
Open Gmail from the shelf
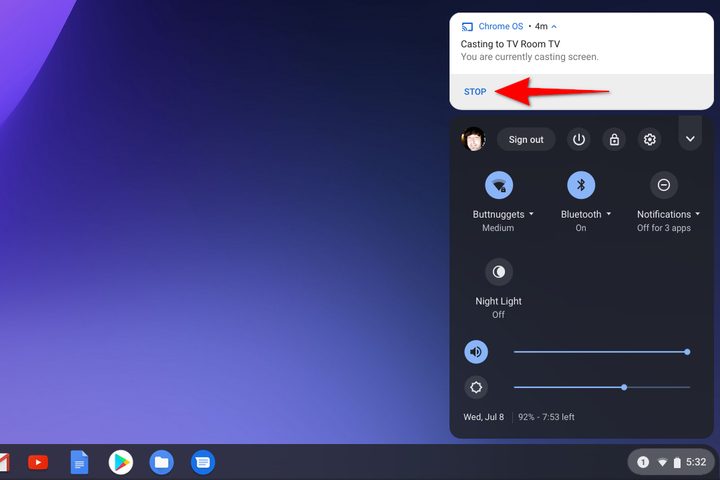pos(4,462)
